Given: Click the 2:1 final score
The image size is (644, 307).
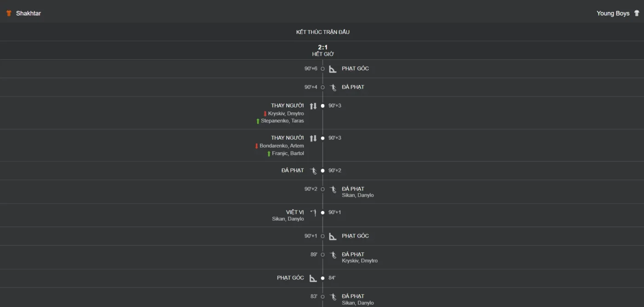Looking at the screenshot, I should [x=322, y=47].
